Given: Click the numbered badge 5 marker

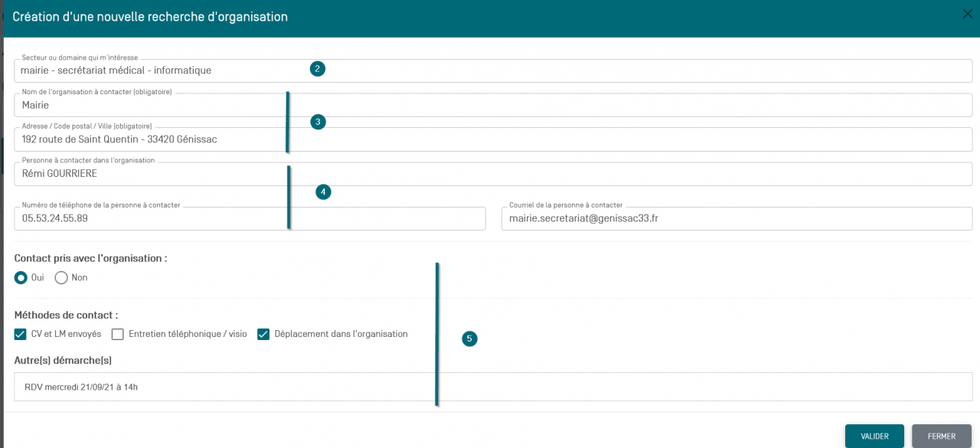Looking at the screenshot, I should click(469, 338).
